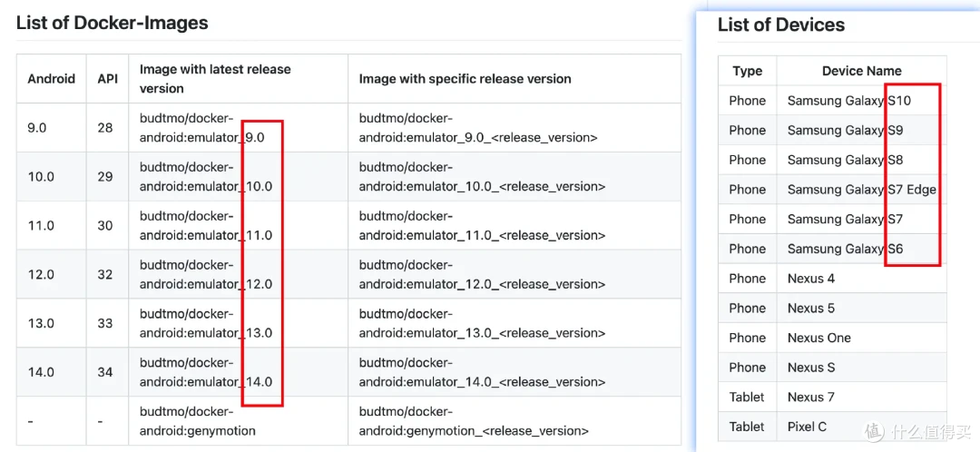Click the API '30' cell
Viewport: 980px width, 452px height.
[x=105, y=225]
